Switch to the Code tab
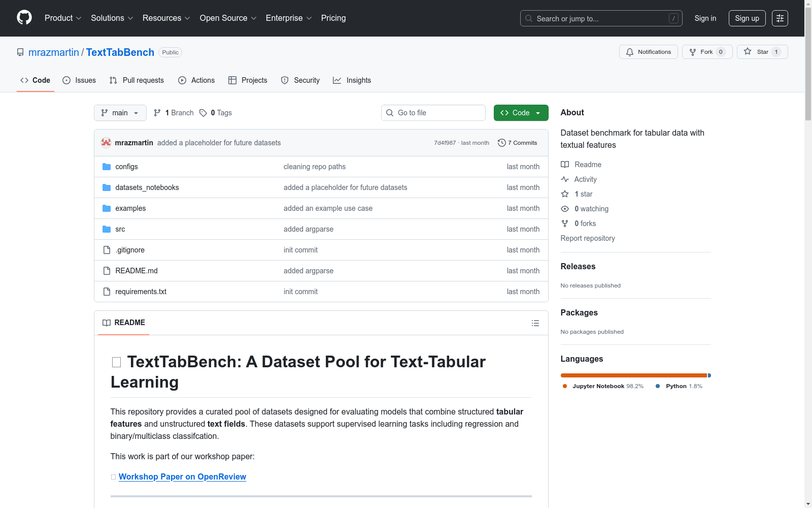 pos(36,80)
